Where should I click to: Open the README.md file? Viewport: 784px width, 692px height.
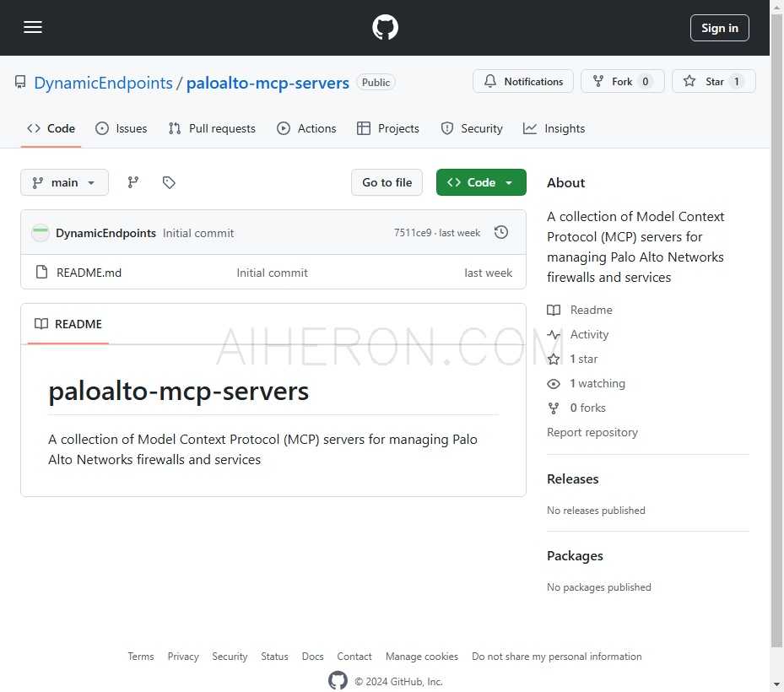point(89,273)
